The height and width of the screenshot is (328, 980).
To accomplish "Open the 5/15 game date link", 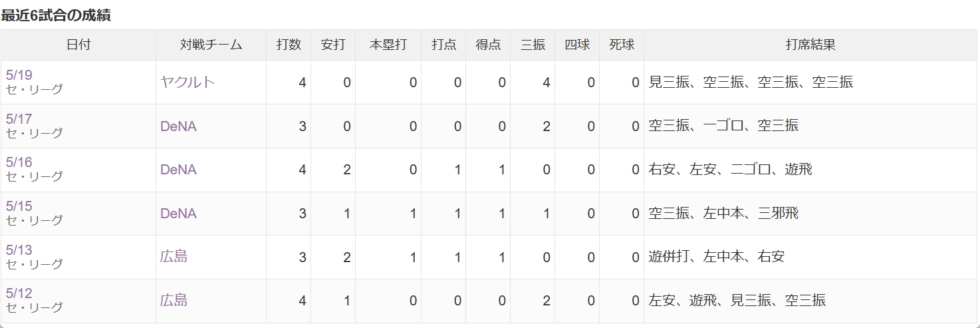I will click(19, 207).
